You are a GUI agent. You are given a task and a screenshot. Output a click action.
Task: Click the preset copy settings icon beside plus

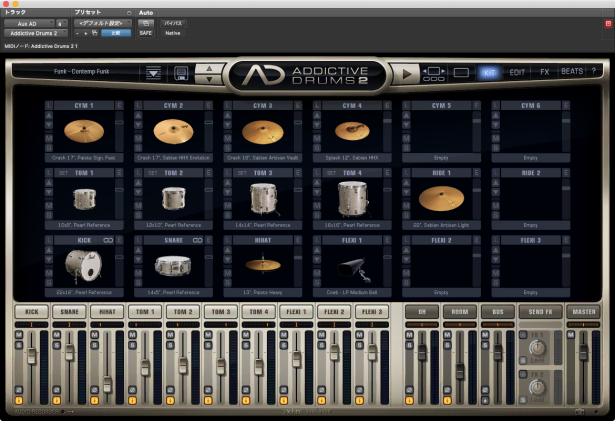[95, 33]
